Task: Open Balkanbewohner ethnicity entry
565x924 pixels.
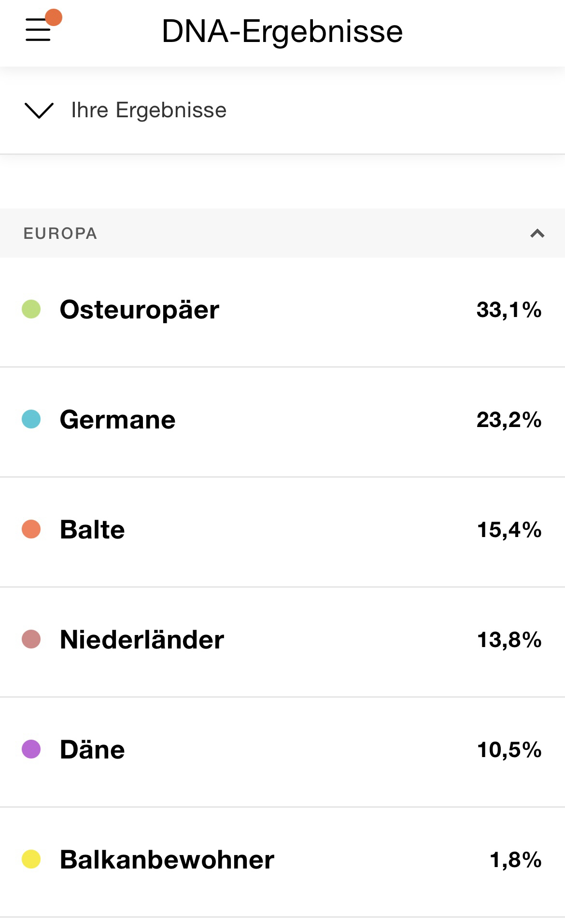Action: tap(167, 859)
